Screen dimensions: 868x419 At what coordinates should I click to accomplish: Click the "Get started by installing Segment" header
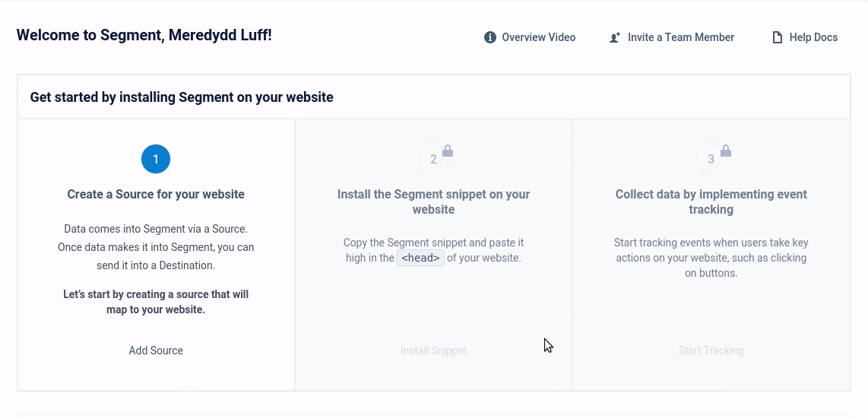tap(182, 97)
